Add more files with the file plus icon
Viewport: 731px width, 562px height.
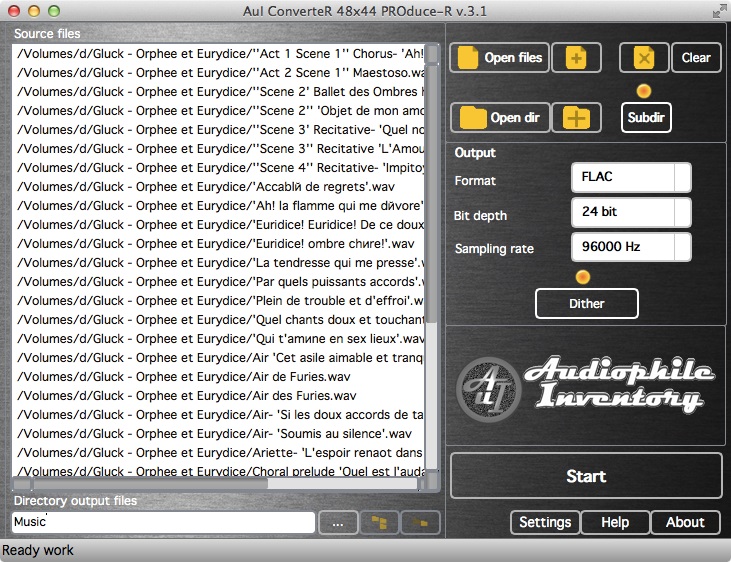(576, 57)
